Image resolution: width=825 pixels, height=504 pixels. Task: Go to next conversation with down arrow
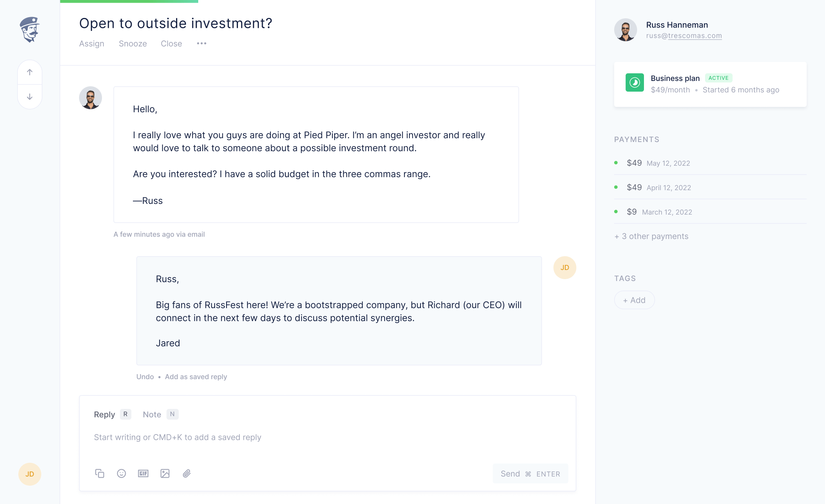30,97
